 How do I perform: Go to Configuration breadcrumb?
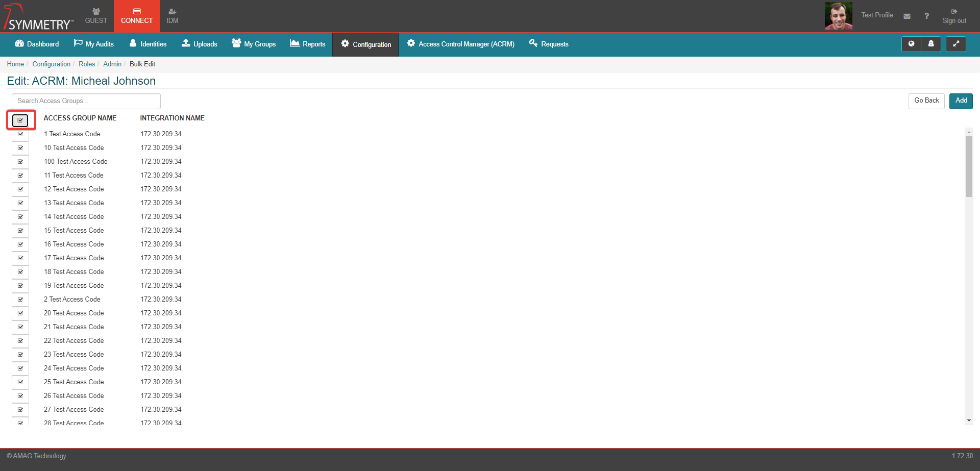[x=52, y=64]
